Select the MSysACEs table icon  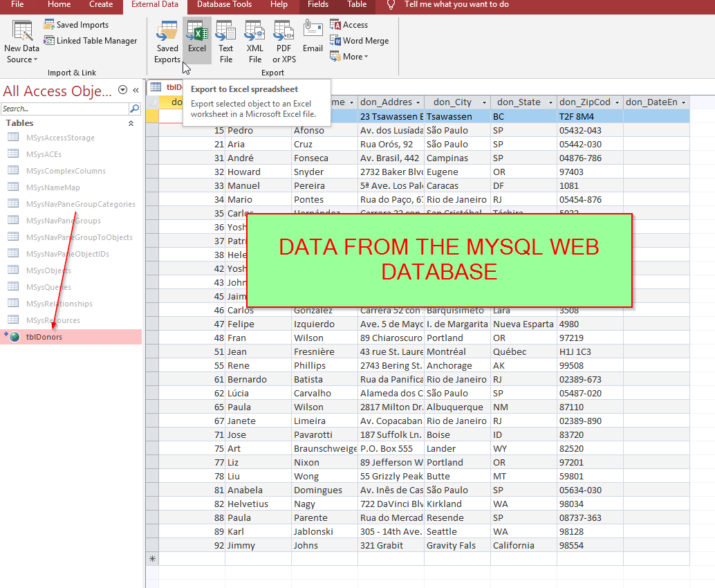pyautogui.click(x=13, y=154)
